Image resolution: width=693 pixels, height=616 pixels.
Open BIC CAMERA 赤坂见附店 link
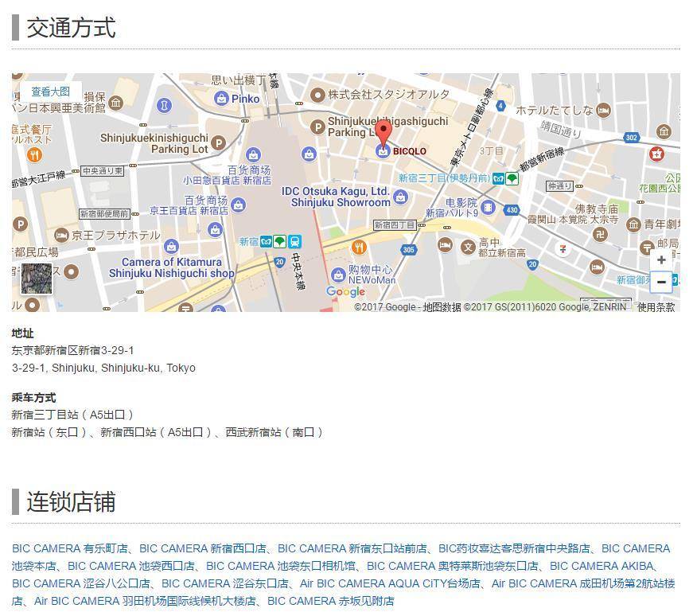click(331, 601)
